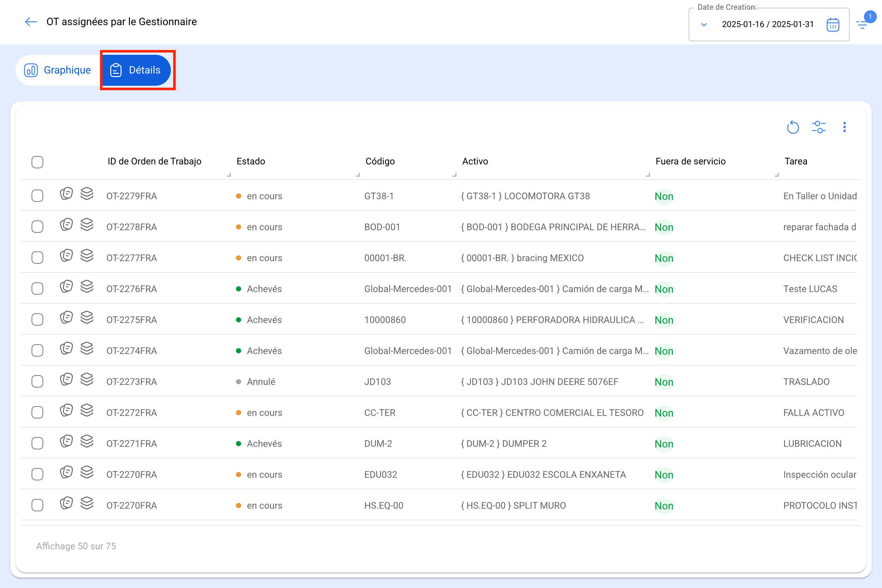882x588 pixels.
Task: Open layers icon for OT-2275FRA
Action: point(87,317)
